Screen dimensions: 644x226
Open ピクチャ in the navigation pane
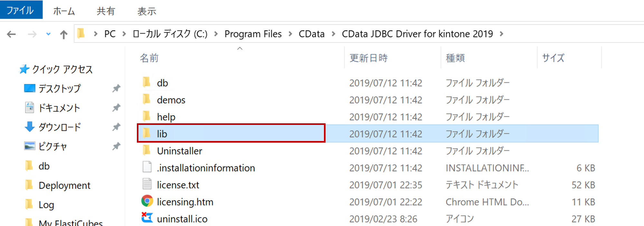coord(53,146)
